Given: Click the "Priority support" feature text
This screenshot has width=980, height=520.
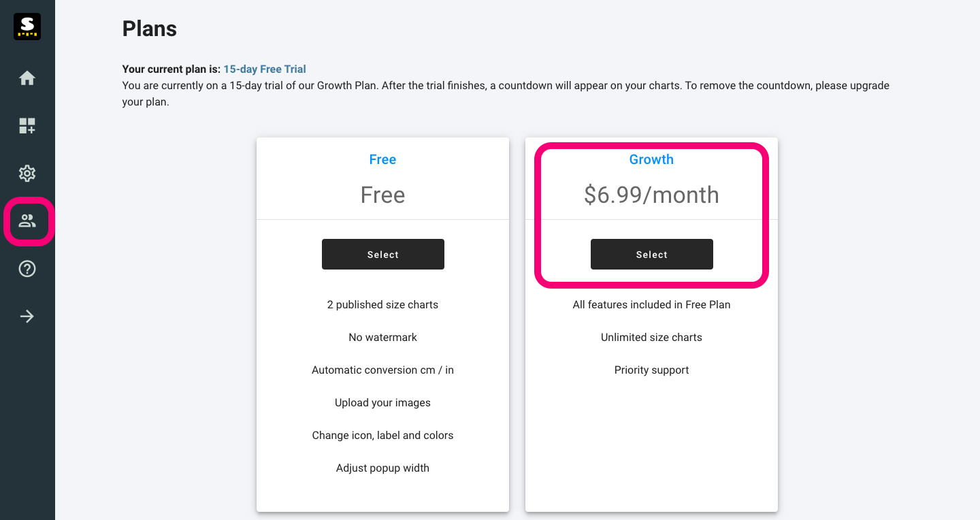Looking at the screenshot, I should [651, 370].
